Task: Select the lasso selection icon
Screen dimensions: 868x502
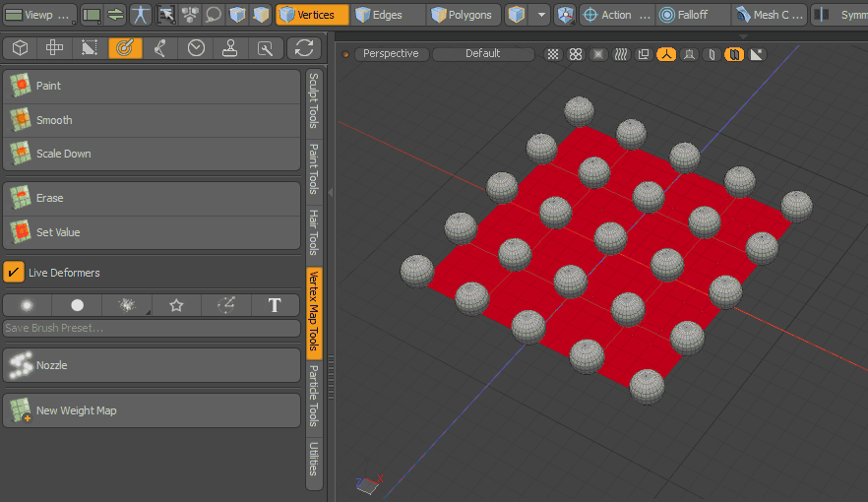Action: click(214, 15)
